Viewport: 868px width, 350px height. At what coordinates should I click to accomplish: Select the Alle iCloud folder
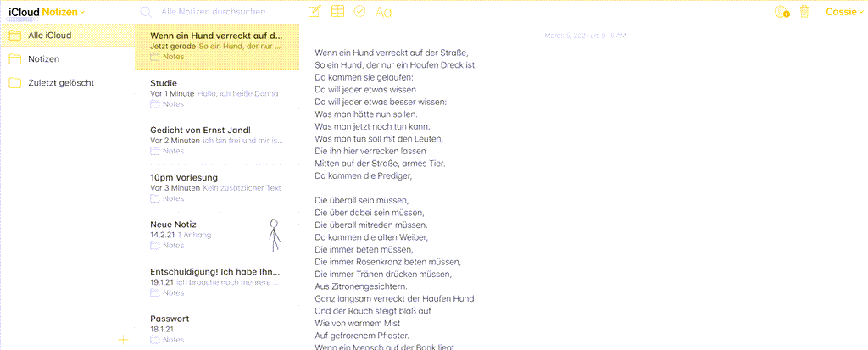67,36
